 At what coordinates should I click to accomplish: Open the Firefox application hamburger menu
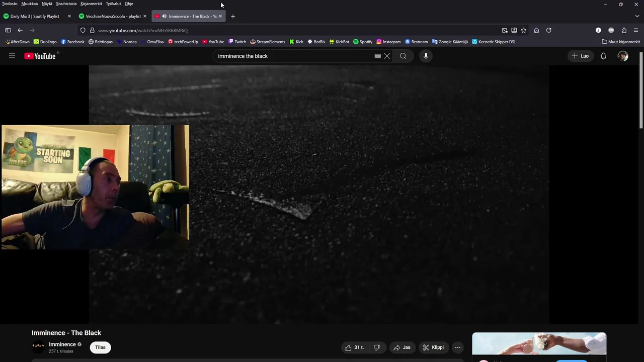(636, 30)
